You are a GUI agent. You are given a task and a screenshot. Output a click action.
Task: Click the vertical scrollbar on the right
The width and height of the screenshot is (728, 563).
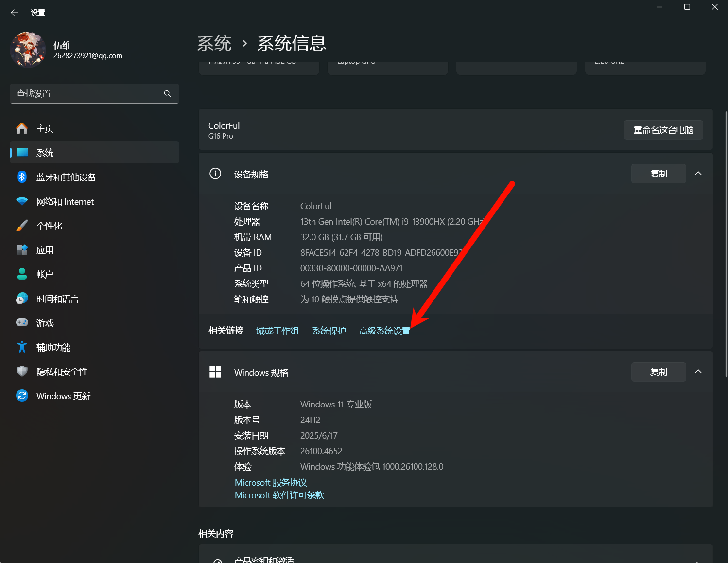[x=726, y=243]
